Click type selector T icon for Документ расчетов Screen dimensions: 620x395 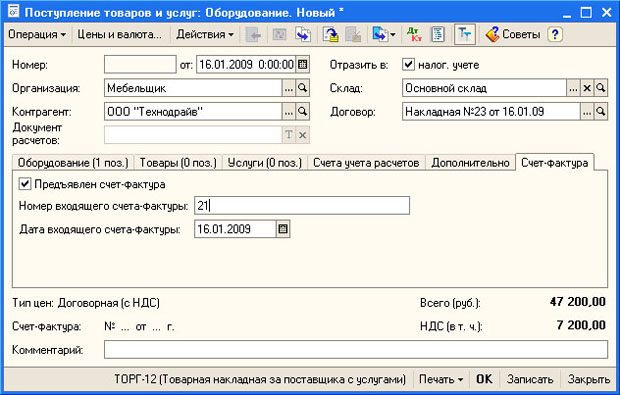(x=289, y=135)
